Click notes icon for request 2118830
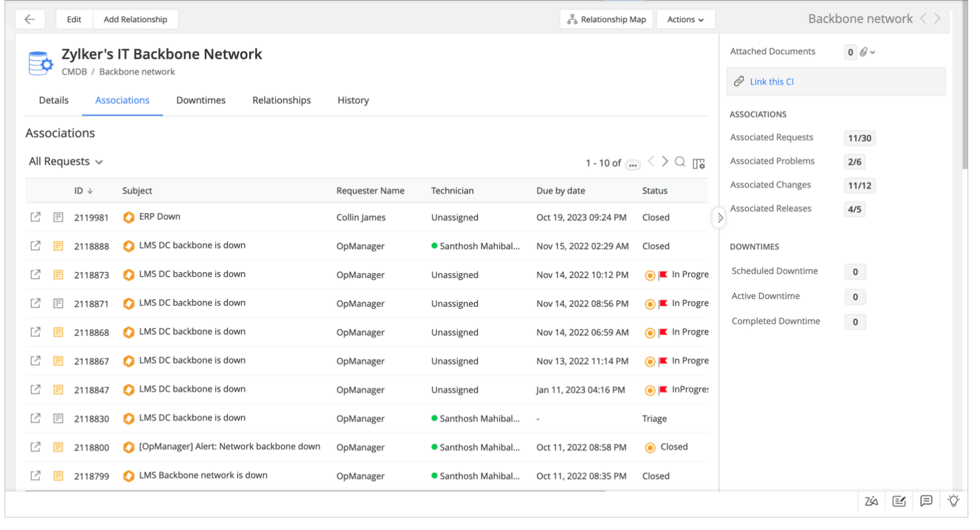 click(58, 418)
